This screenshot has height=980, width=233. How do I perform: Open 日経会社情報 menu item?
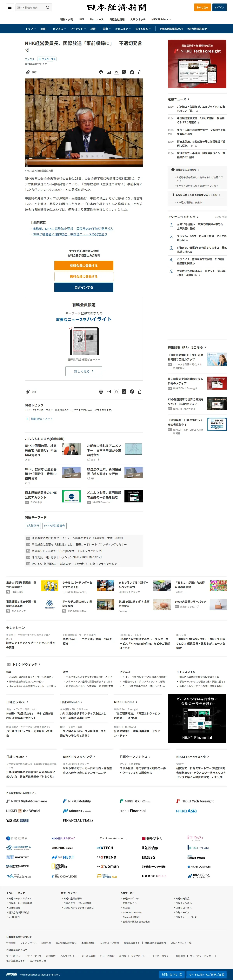coord(117,19)
